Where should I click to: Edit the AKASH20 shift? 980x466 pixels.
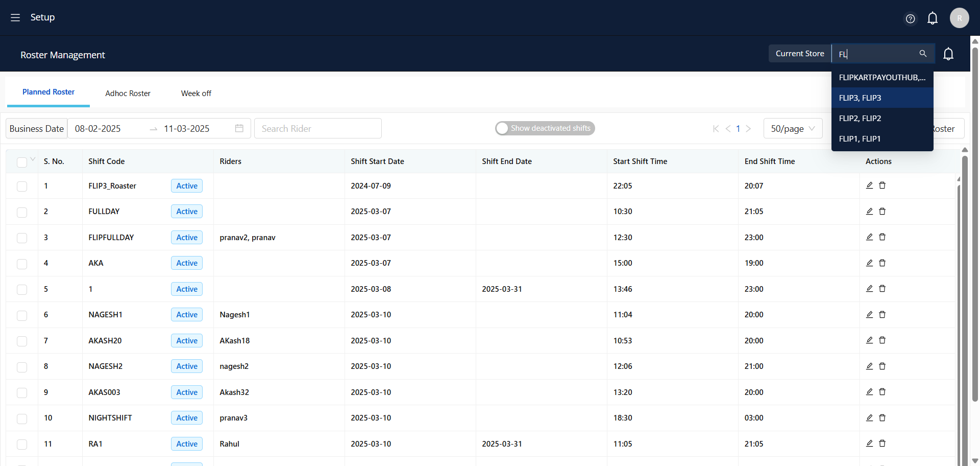tap(869, 340)
